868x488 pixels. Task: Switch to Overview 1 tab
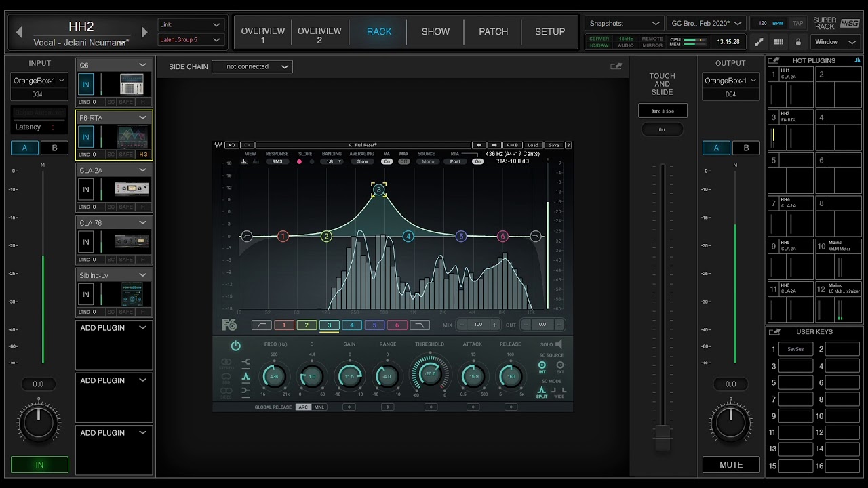click(263, 33)
